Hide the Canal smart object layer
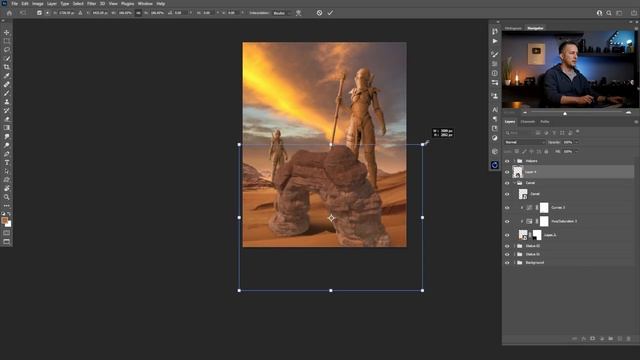640x360 pixels. tap(507, 194)
